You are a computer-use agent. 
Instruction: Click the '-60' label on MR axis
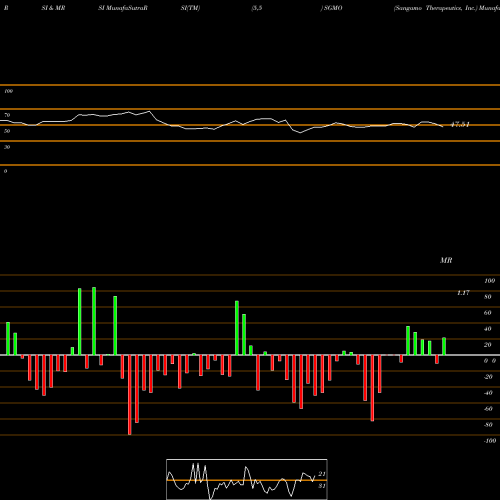click(x=488, y=409)
